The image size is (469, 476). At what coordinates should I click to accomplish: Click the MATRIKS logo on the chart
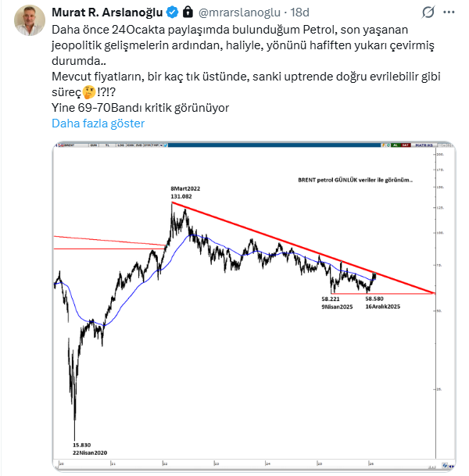point(423,145)
